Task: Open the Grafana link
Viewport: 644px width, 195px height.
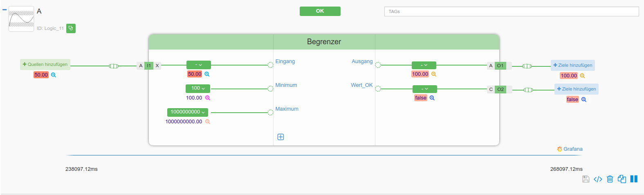Action: (570, 149)
